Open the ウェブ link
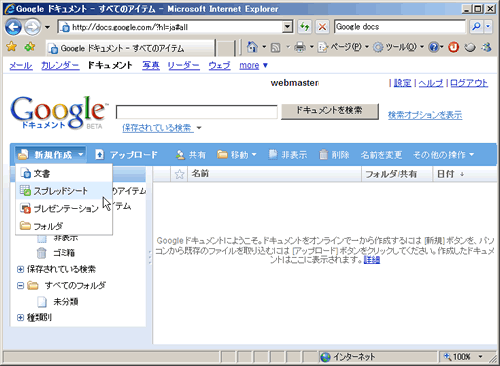This screenshot has width=500, height=366. tap(219, 65)
